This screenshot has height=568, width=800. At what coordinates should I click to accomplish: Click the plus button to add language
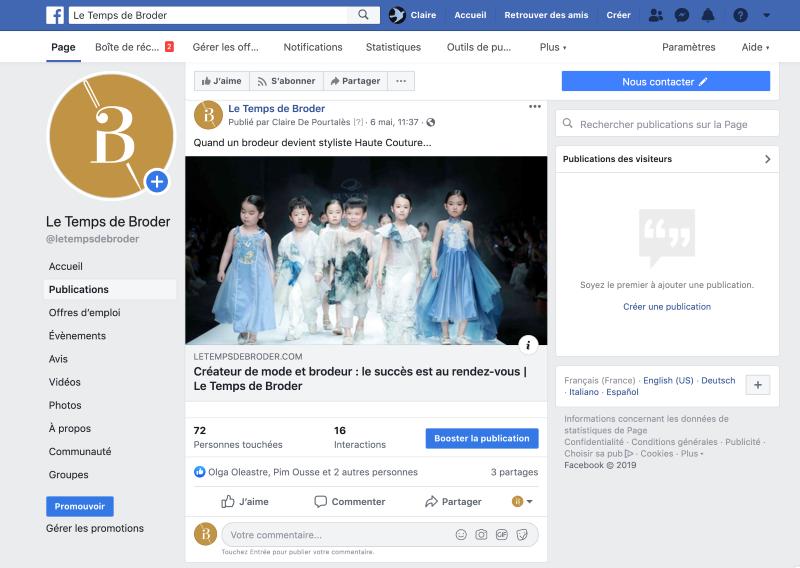coord(758,385)
